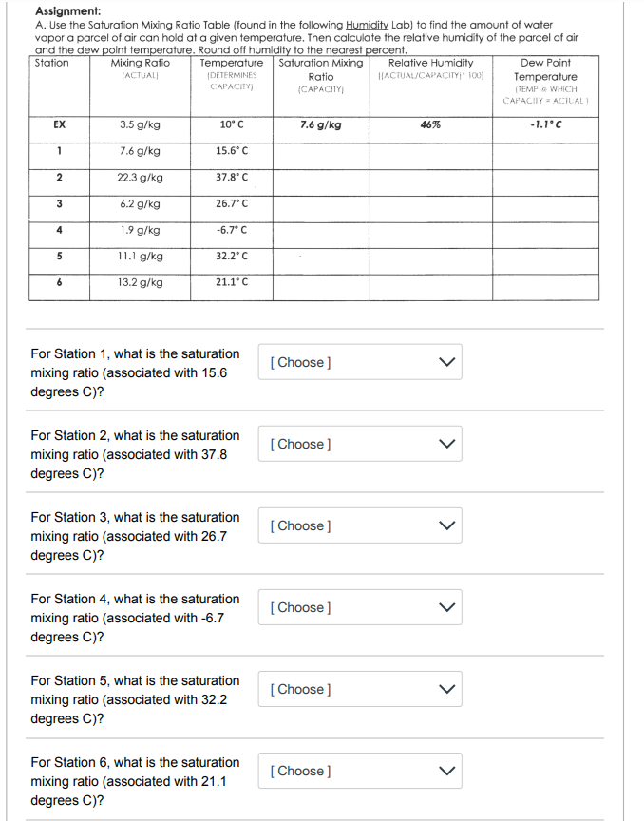Open the Station 3 saturation ratio dropdown
This screenshot has width=644, height=821.
[x=360, y=525]
